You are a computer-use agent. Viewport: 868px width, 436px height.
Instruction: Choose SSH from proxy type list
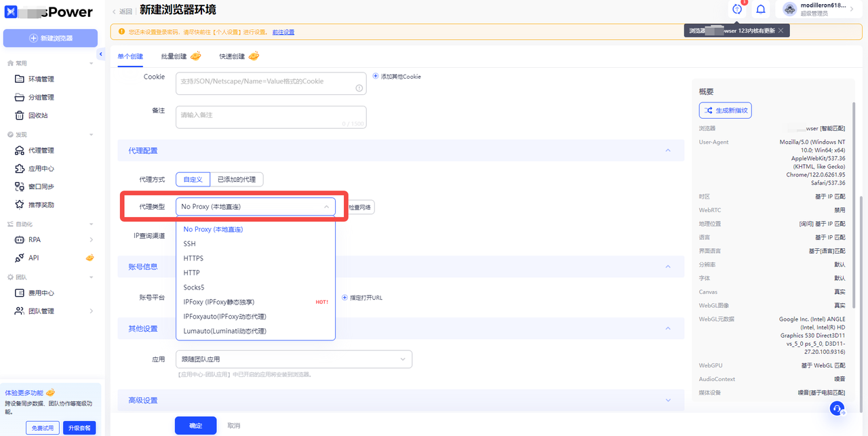255,243
